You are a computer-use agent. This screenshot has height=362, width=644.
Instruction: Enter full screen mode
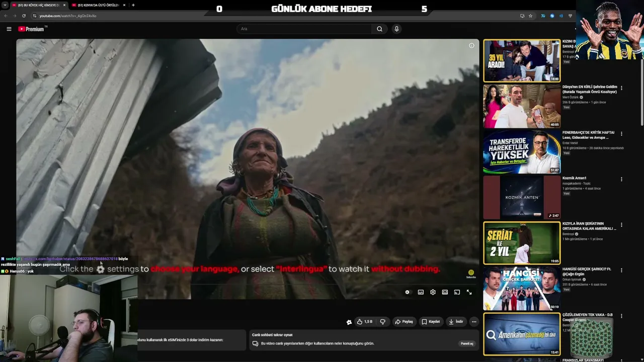click(469, 292)
